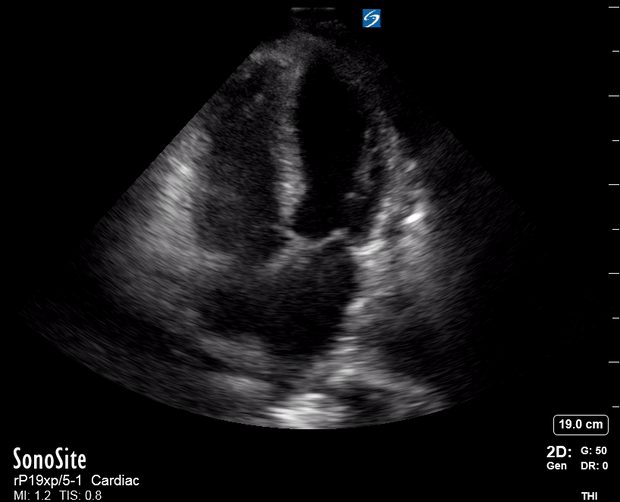This screenshot has height=502, width=620.
Task: Click the blue orientation marker icon
Action: (371, 19)
